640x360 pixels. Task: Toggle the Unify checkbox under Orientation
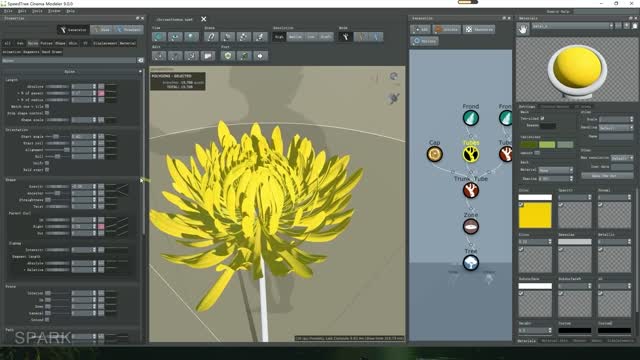tap(47, 163)
